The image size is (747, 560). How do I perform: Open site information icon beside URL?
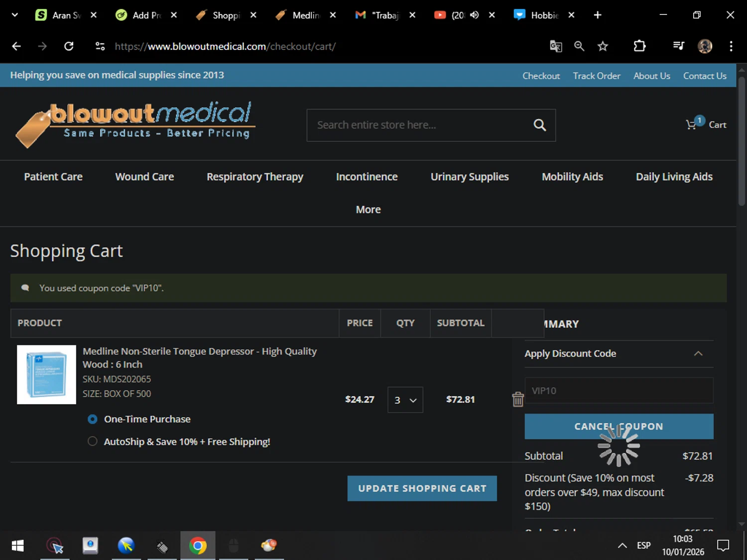coord(100,46)
